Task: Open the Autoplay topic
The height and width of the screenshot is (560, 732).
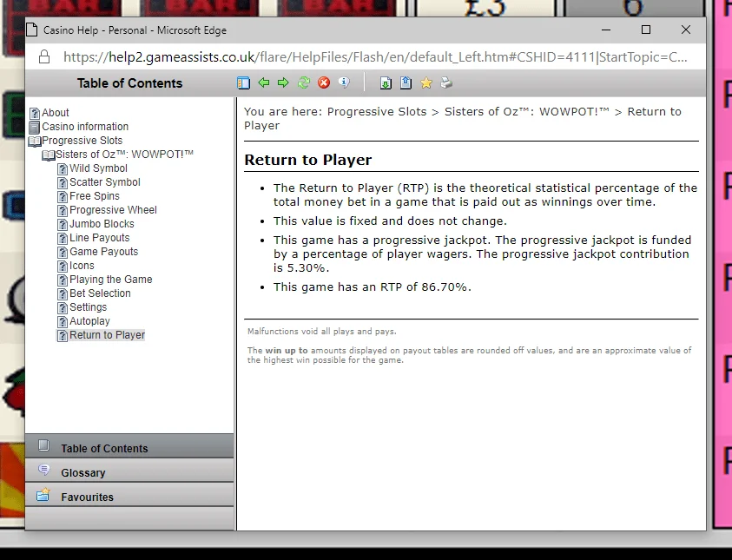Action: click(89, 321)
